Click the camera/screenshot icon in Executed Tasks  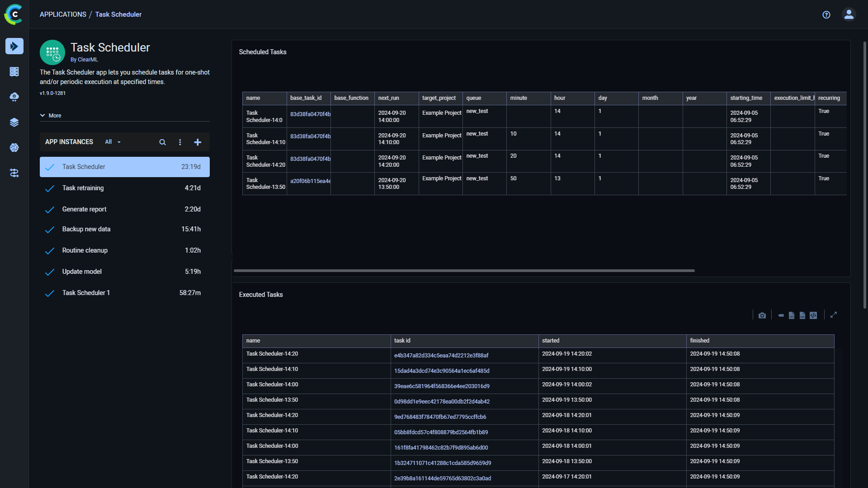point(762,315)
